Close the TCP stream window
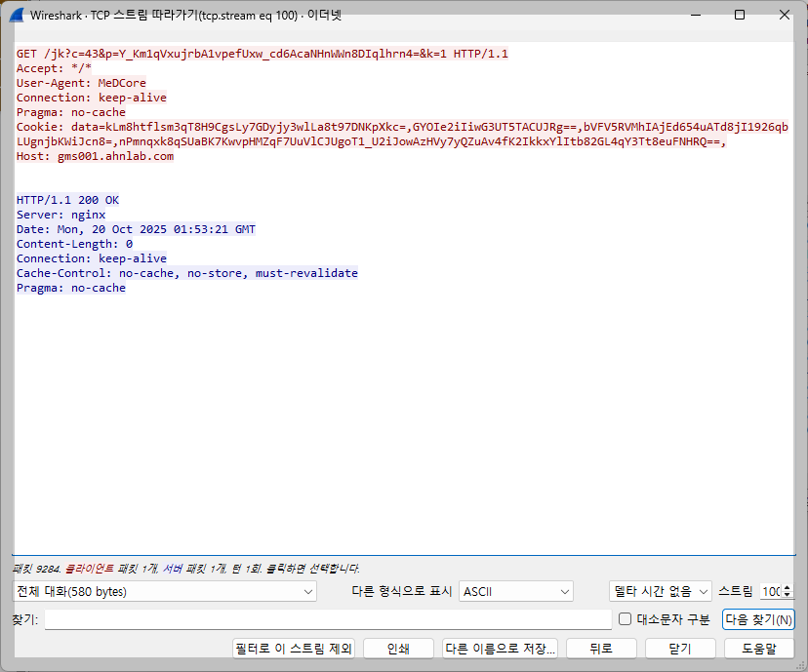Screen dimensions: 808x672 (x=785, y=15)
